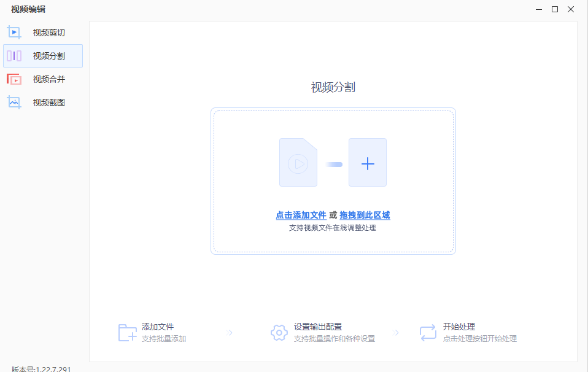Select the 视频剪切 tool icon
This screenshot has height=372, width=588.
click(14, 32)
